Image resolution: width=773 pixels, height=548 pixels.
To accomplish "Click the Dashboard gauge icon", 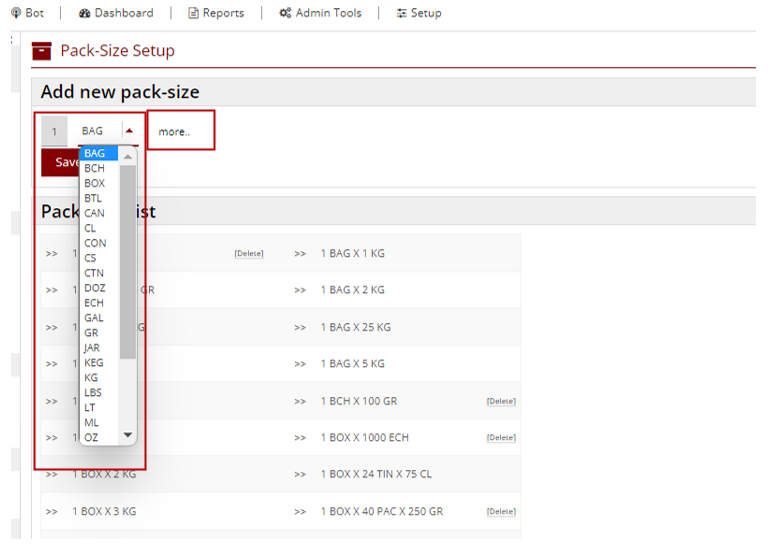I will point(84,13).
